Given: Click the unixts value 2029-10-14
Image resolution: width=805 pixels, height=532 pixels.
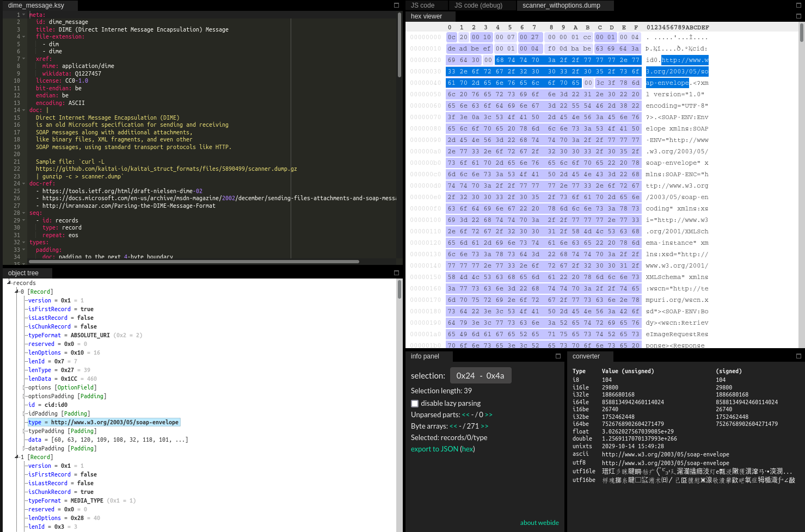Looking at the screenshot, I should point(632,446).
